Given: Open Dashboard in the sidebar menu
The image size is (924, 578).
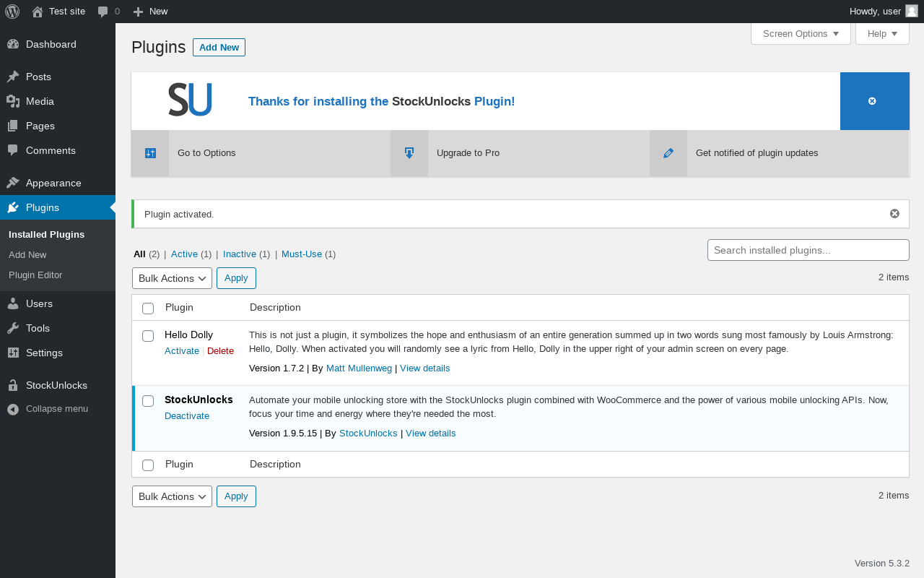Looking at the screenshot, I should tap(58, 44).
